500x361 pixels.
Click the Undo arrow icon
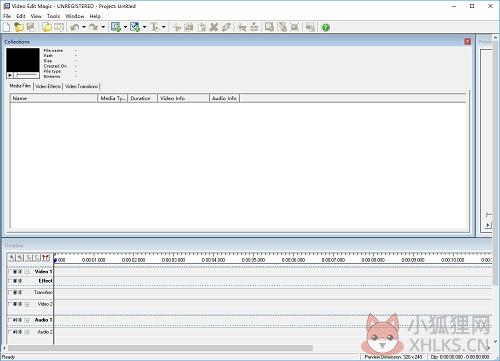point(74,27)
